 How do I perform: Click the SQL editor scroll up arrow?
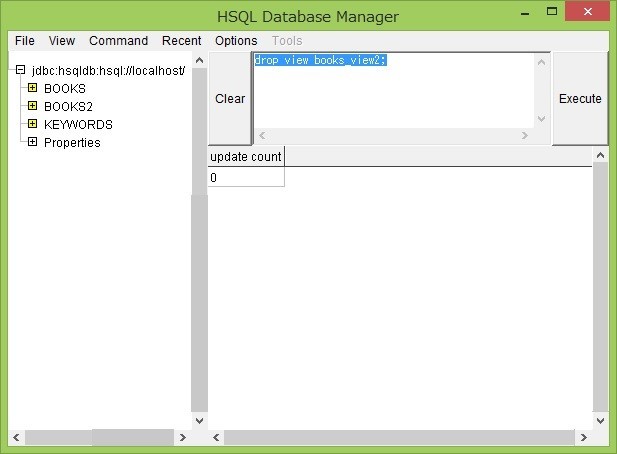click(x=541, y=62)
